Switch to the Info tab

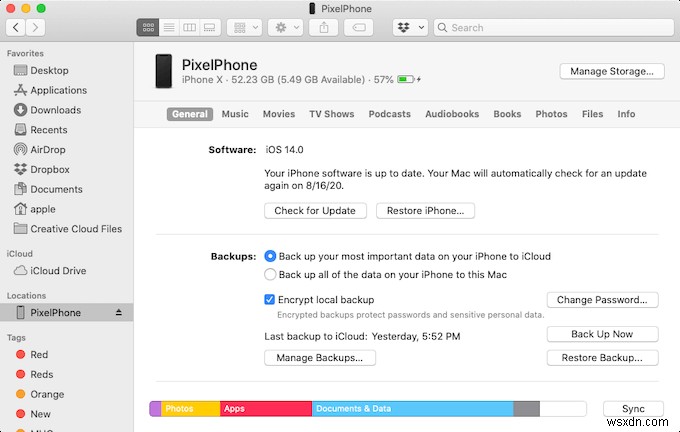pos(626,114)
